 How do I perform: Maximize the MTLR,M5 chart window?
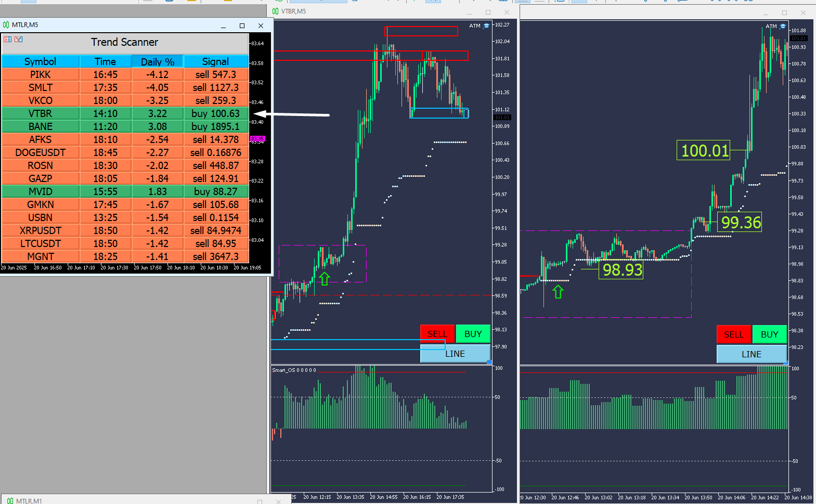coord(242,25)
